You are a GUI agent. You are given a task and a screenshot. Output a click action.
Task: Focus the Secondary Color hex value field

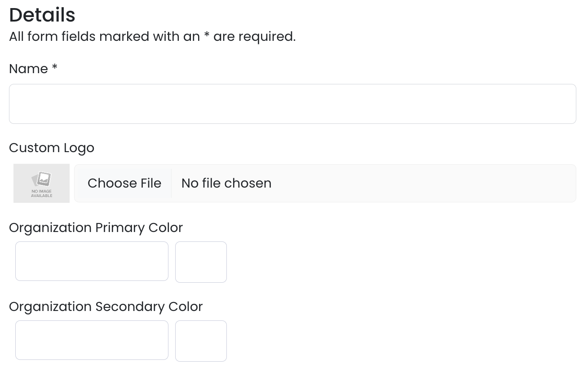click(92, 340)
